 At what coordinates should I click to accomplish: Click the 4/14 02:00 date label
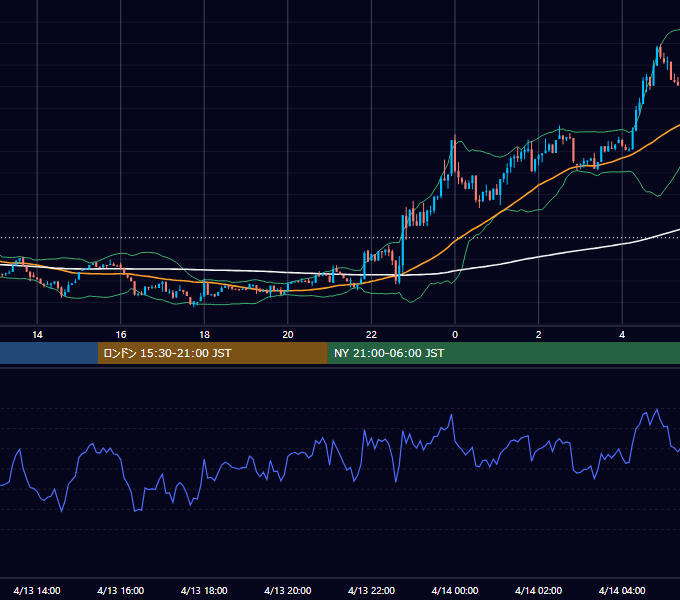(x=538, y=590)
